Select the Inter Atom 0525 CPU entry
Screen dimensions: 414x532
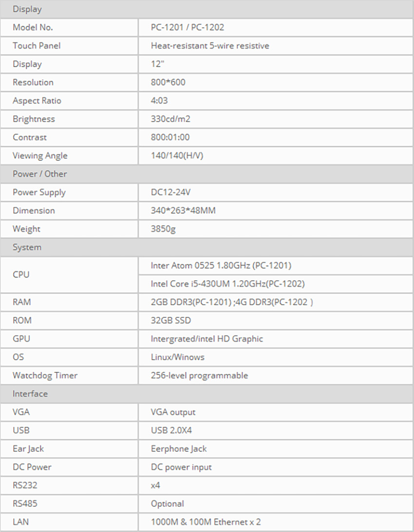[221, 266]
